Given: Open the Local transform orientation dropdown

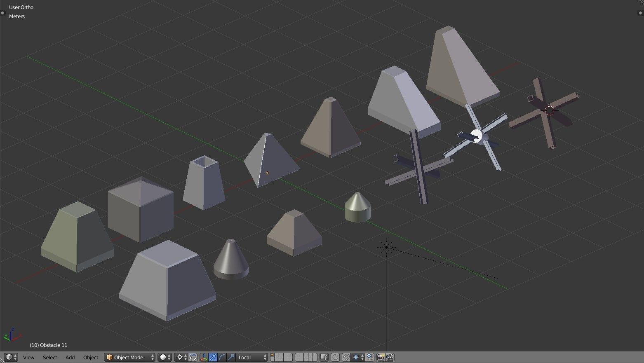Looking at the screenshot, I should click(252, 357).
